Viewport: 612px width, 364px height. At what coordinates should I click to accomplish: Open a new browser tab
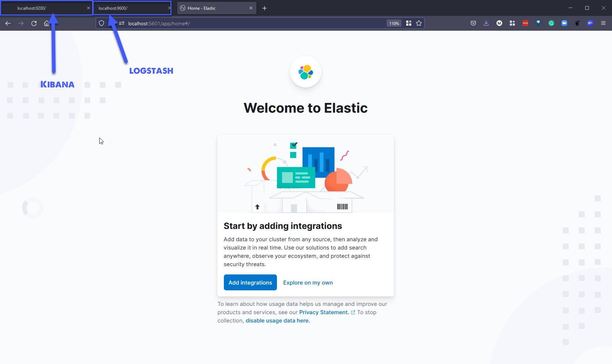(x=264, y=8)
